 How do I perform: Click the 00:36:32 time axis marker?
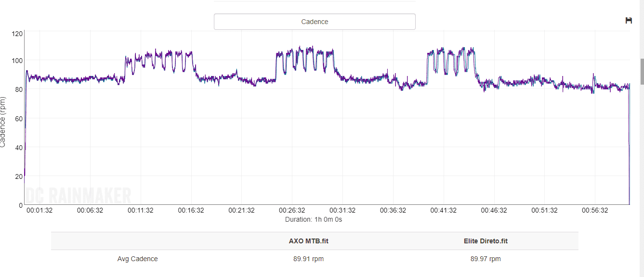click(x=393, y=210)
